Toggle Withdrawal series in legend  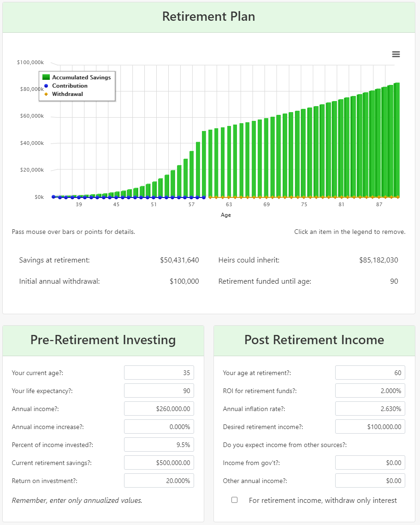coord(64,94)
